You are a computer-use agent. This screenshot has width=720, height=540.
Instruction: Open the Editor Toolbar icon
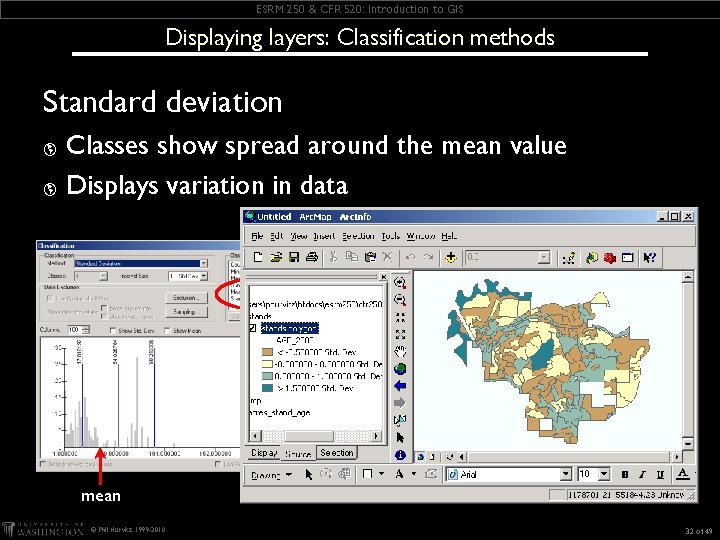(x=569, y=258)
